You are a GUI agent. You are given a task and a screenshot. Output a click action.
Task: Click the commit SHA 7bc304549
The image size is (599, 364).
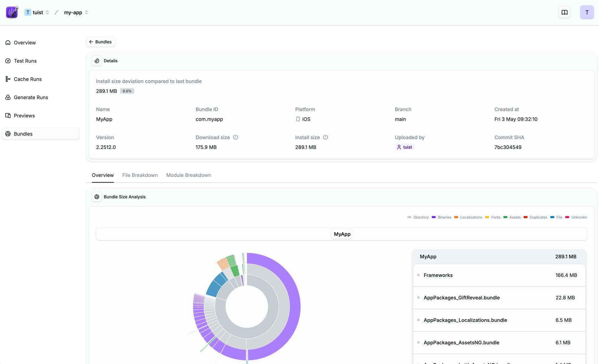pyautogui.click(x=508, y=147)
